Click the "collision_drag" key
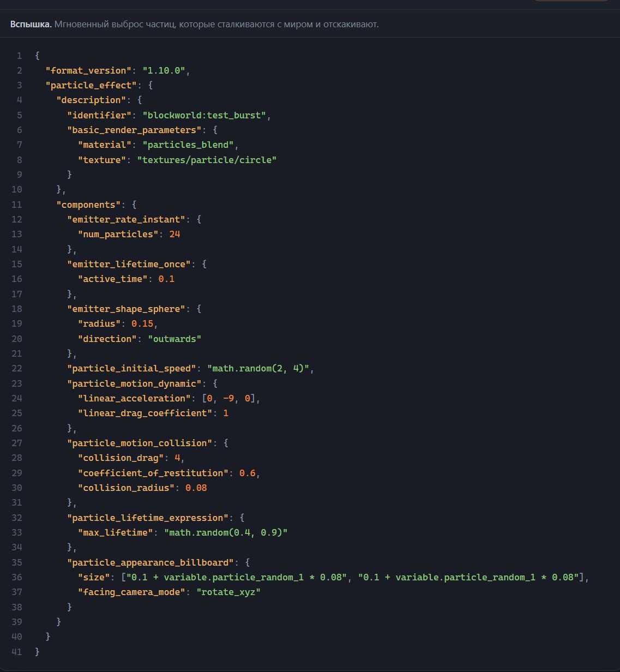The height and width of the screenshot is (672, 620). coord(121,458)
